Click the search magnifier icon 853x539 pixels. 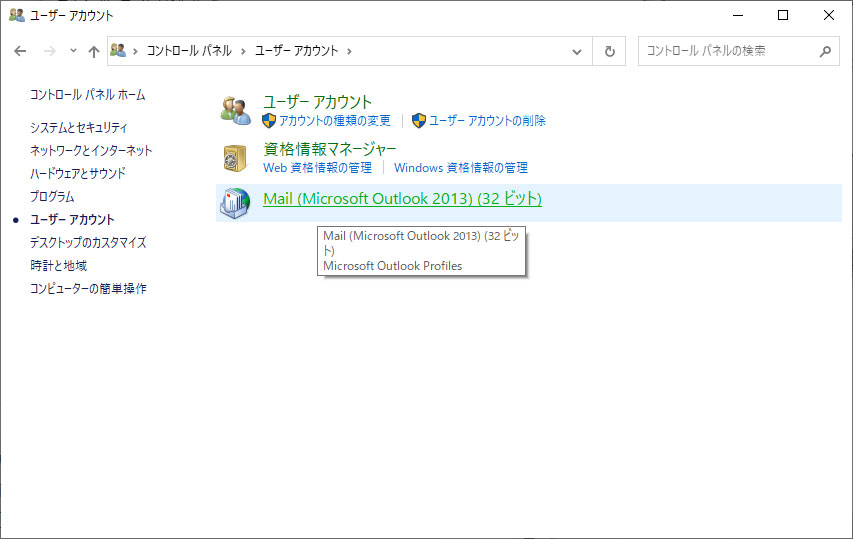coord(825,51)
